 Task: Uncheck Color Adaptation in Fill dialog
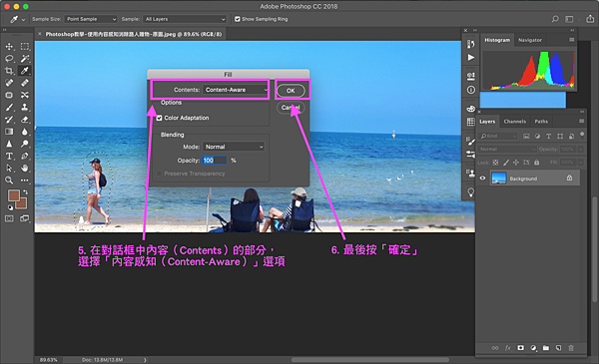[160, 118]
